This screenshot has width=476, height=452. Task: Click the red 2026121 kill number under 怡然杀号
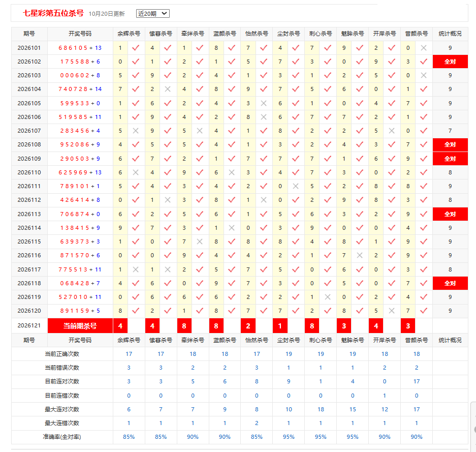point(248,326)
